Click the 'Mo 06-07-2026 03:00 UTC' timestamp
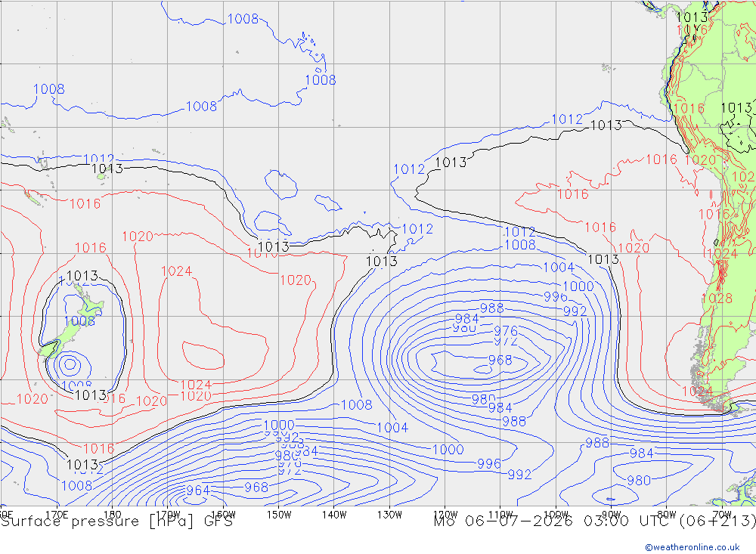The height and width of the screenshot is (554, 756). click(x=554, y=522)
